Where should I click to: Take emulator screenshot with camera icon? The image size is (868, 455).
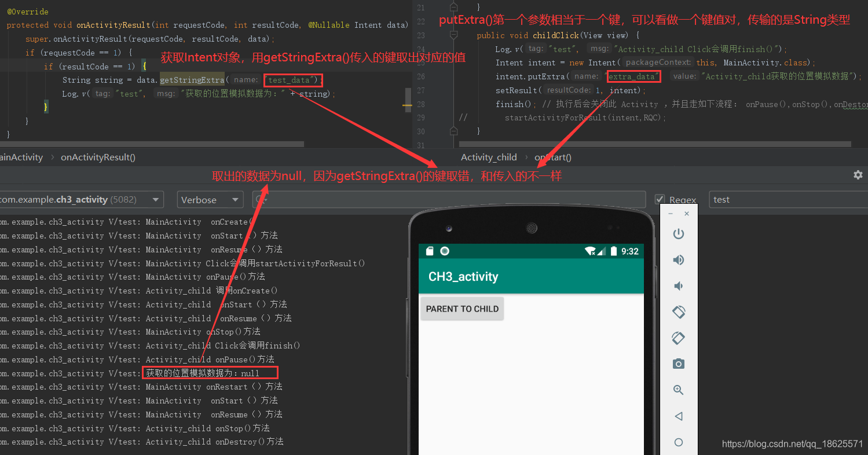click(x=679, y=364)
